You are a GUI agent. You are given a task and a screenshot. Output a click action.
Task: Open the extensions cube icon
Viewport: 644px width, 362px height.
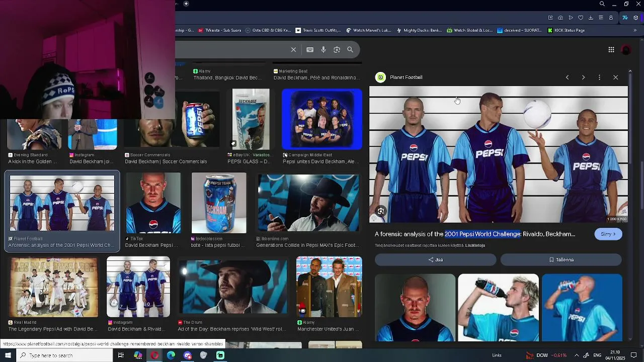(x=636, y=18)
